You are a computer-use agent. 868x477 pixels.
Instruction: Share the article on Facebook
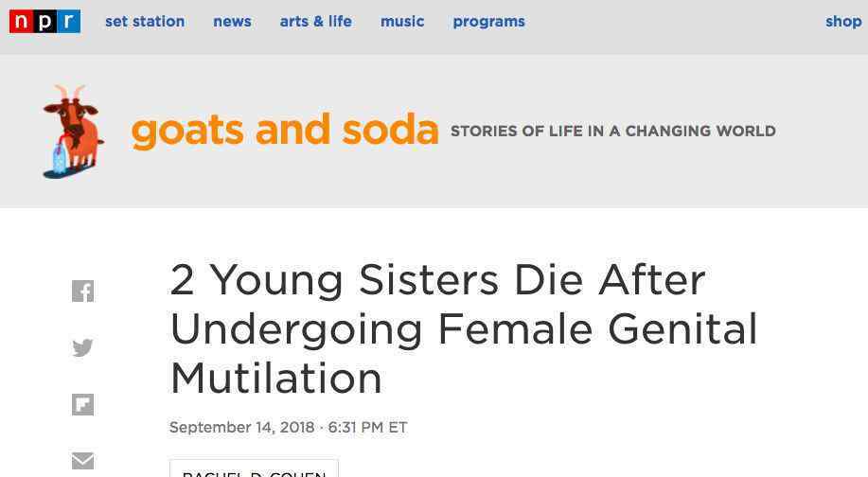tap(83, 291)
